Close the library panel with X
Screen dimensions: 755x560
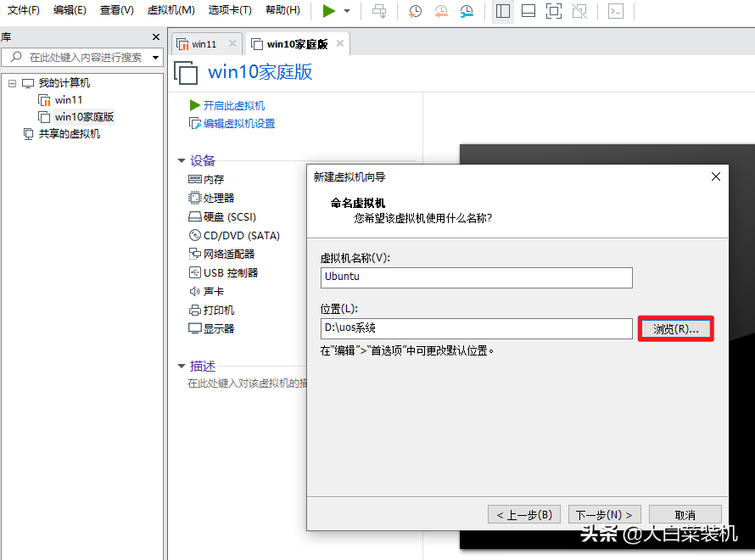point(155,37)
